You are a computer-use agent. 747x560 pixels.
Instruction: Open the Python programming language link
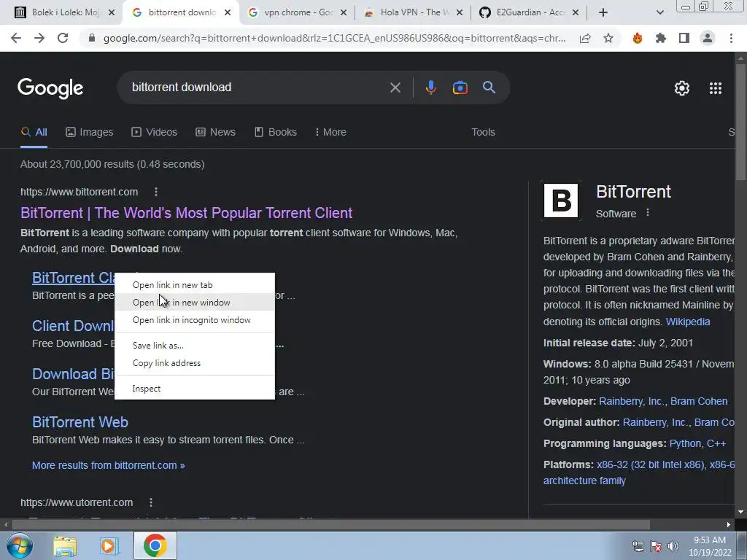pyautogui.click(x=685, y=443)
